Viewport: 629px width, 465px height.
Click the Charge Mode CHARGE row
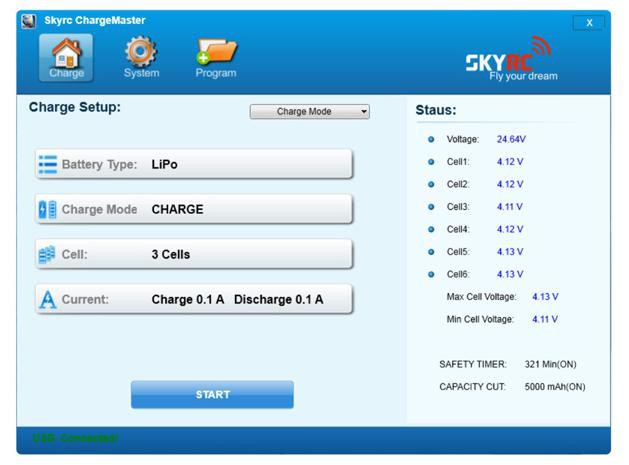coord(194,209)
